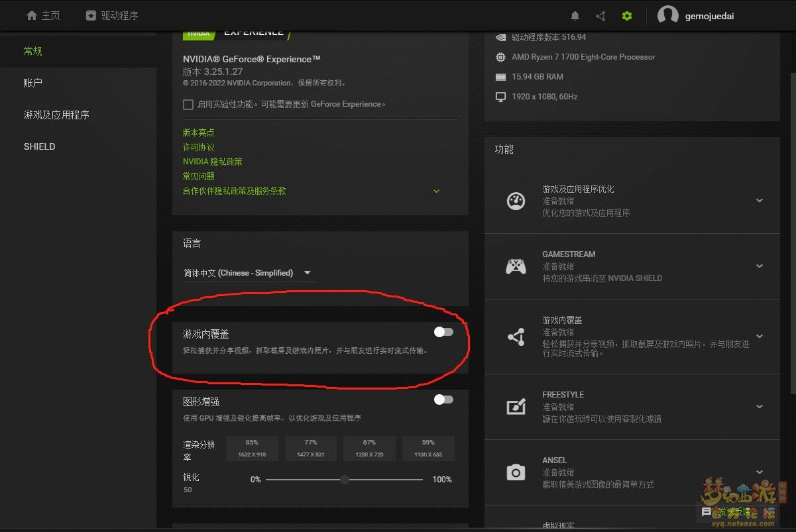Open settings with the green gear icon

(627, 16)
